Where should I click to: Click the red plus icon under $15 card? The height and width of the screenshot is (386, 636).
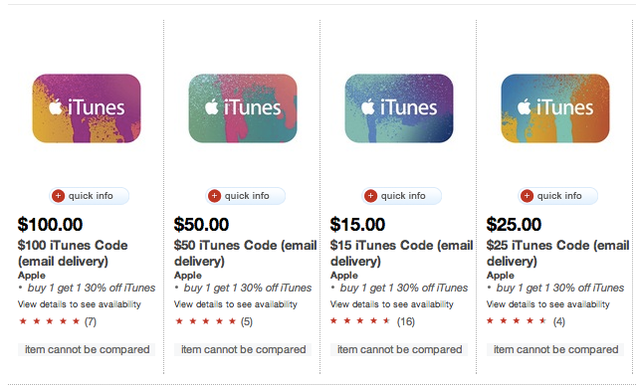(x=370, y=196)
